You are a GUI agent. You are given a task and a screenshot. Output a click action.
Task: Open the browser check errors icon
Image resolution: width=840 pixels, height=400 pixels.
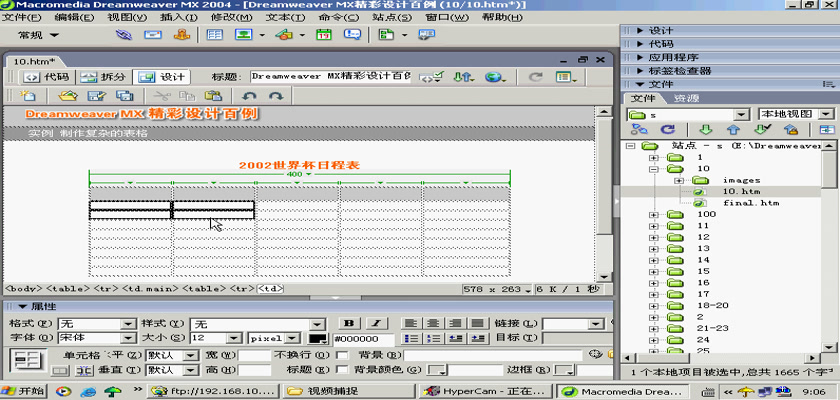click(x=431, y=77)
